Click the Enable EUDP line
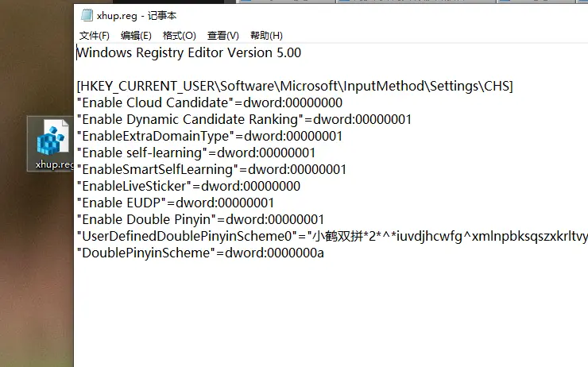This screenshot has height=367, width=588. (175, 203)
